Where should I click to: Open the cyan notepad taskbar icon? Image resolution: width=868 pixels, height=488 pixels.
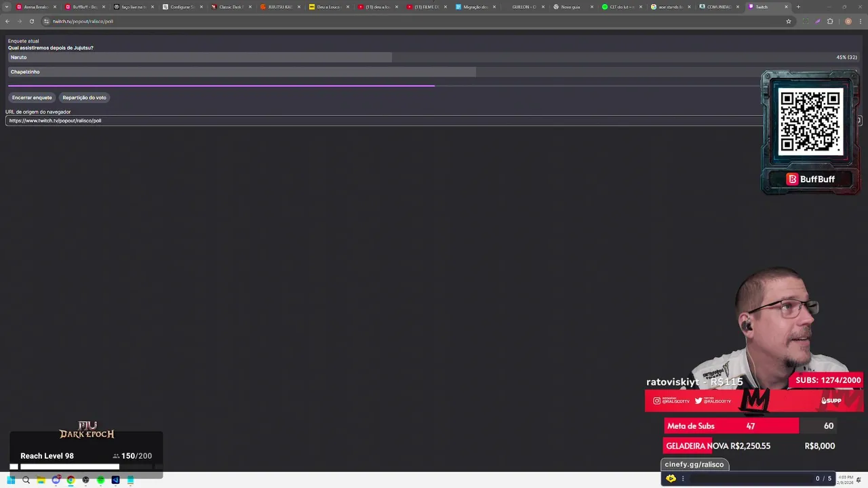[x=130, y=480]
